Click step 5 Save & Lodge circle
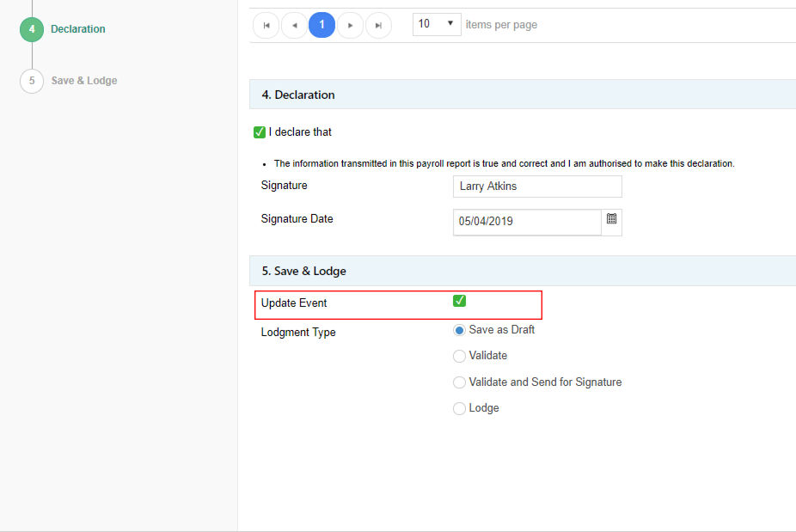The image size is (796, 532). 32,81
